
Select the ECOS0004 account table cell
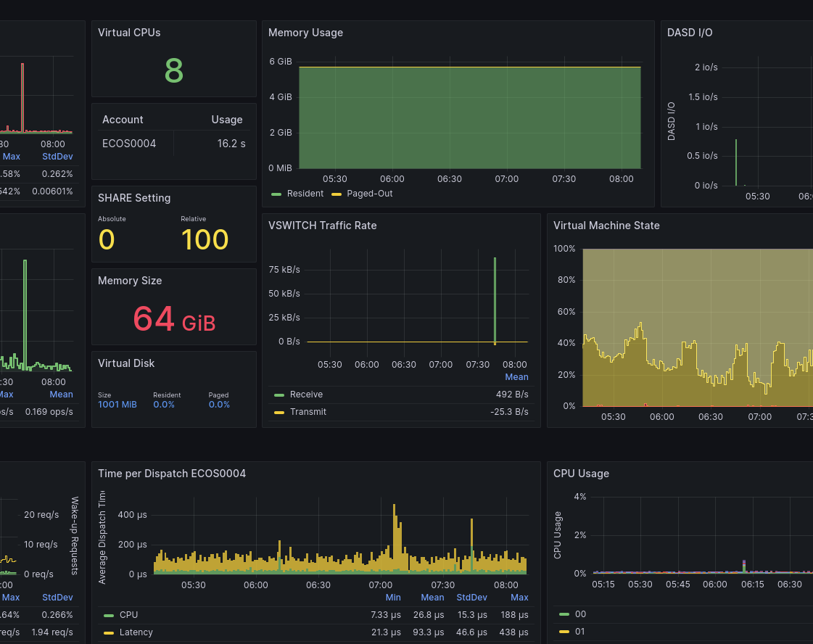coord(129,144)
